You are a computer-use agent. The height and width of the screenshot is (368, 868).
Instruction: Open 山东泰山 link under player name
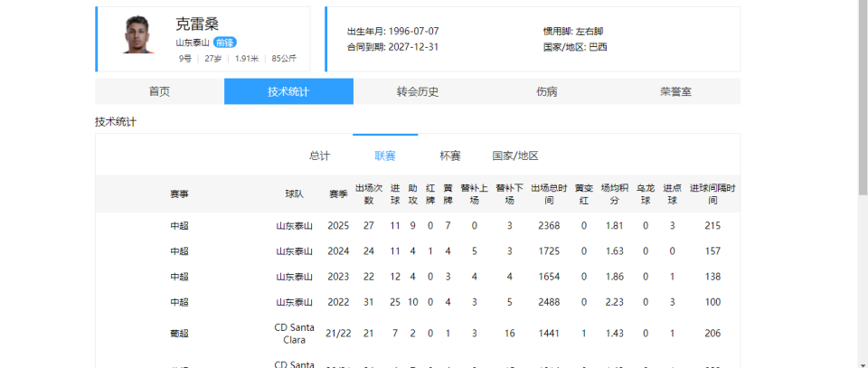pyautogui.click(x=193, y=42)
